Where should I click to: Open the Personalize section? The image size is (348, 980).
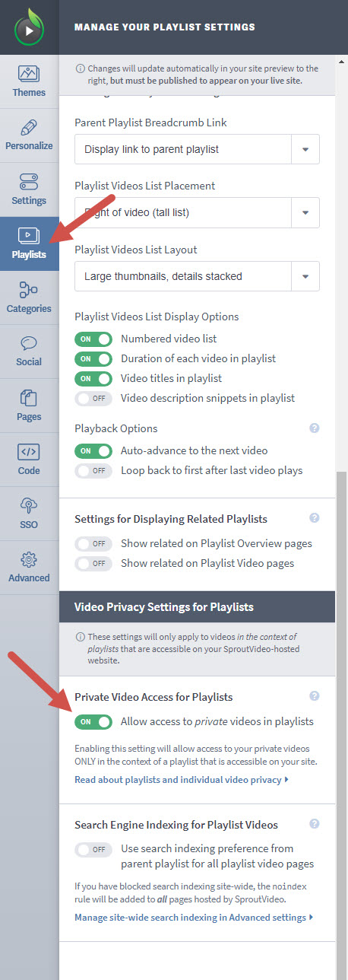pos(30,135)
